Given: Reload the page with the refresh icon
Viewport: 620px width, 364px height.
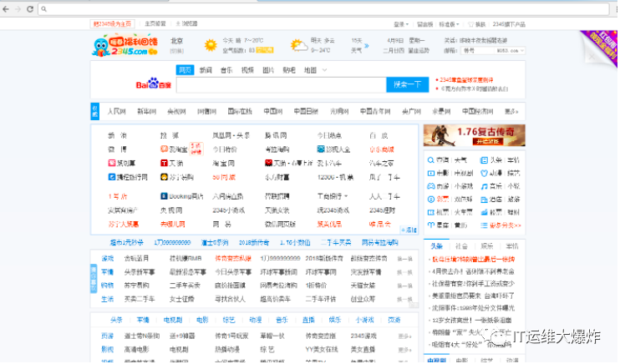Looking at the screenshot, I should [30, 8].
